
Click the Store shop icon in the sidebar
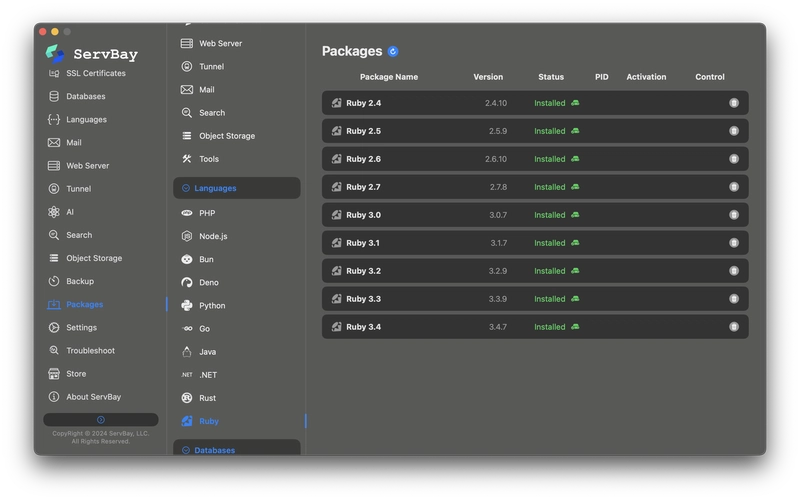[x=54, y=374]
